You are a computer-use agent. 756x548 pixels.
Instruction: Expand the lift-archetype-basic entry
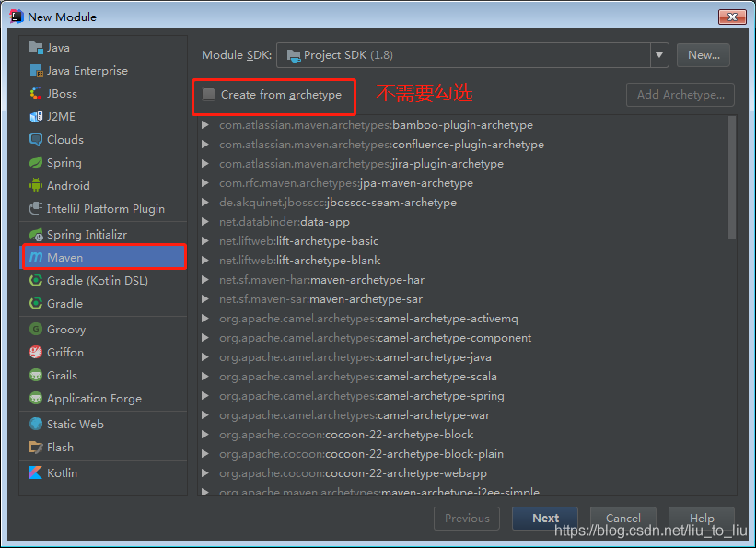(205, 240)
